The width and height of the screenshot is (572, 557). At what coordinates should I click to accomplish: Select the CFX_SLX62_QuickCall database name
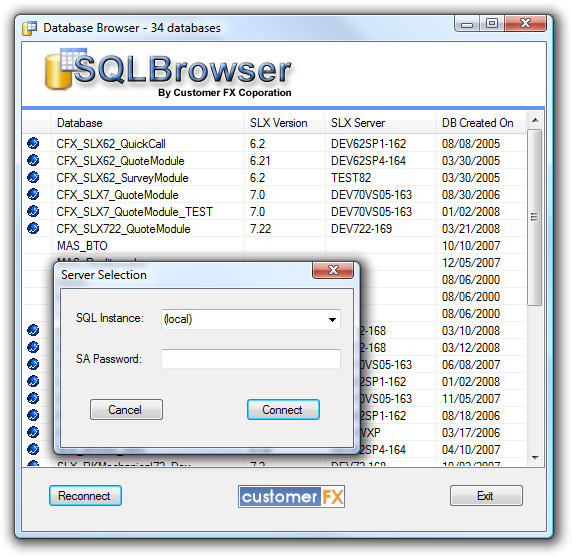111,144
